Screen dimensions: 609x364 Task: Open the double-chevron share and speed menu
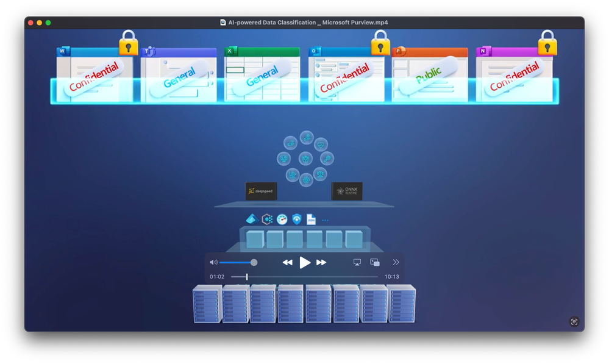coord(396,262)
